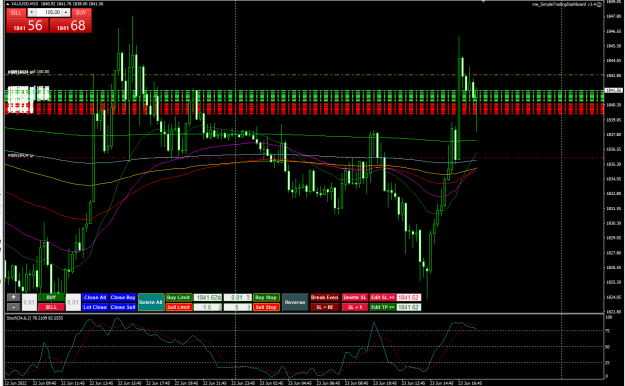The height and width of the screenshot is (386, 625).
Task: Click the Edit SL >> button
Action: click(383, 297)
